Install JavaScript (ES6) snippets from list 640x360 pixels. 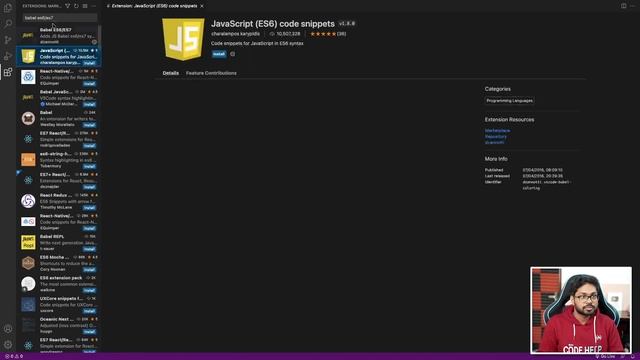[89, 63]
